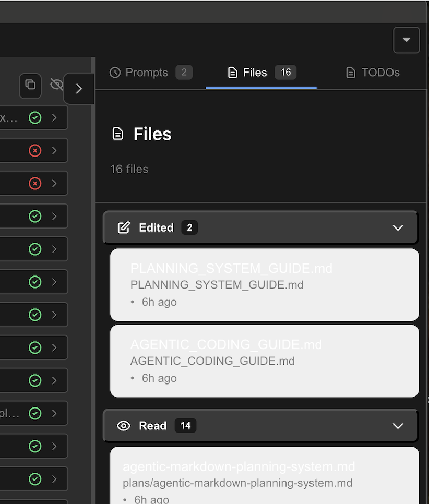Image resolution: width=429 pixels, height=504 pixels.
Task: Expand the first failed row's chevron arrow
Action: coord(54,151)
